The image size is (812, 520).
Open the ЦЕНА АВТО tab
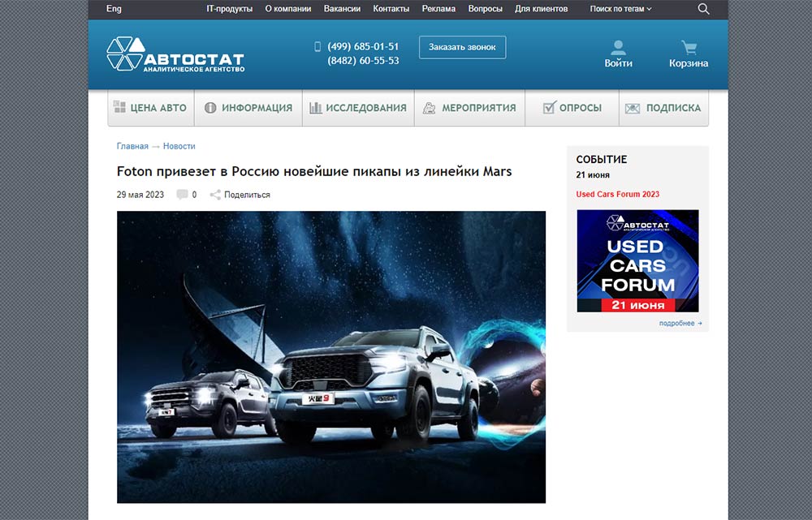pos(151,108)
